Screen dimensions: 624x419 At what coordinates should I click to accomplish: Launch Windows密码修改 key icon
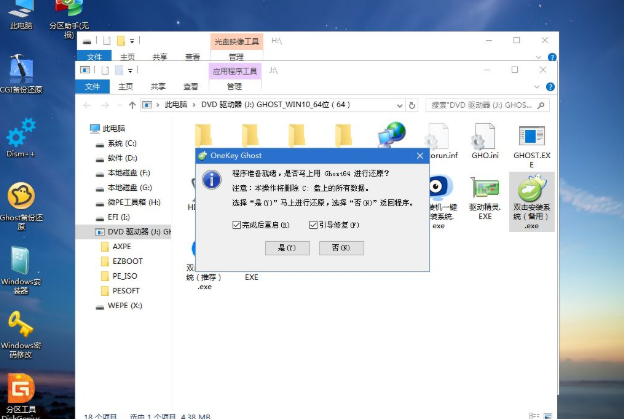[21, 335]
